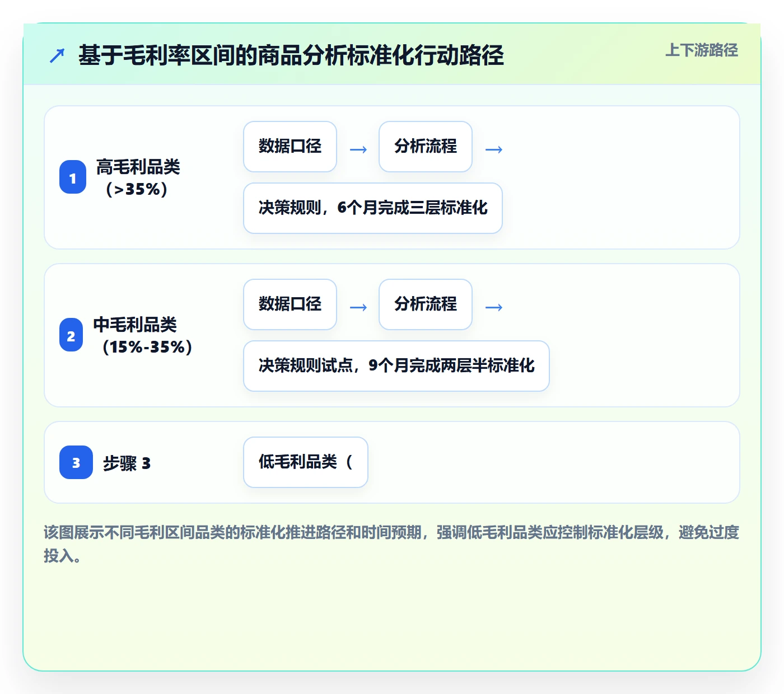Select the 中毛利品类（15%-35%） step label
Image resolution: width=784 pixels, height=694 pixels.
[143, 335]
